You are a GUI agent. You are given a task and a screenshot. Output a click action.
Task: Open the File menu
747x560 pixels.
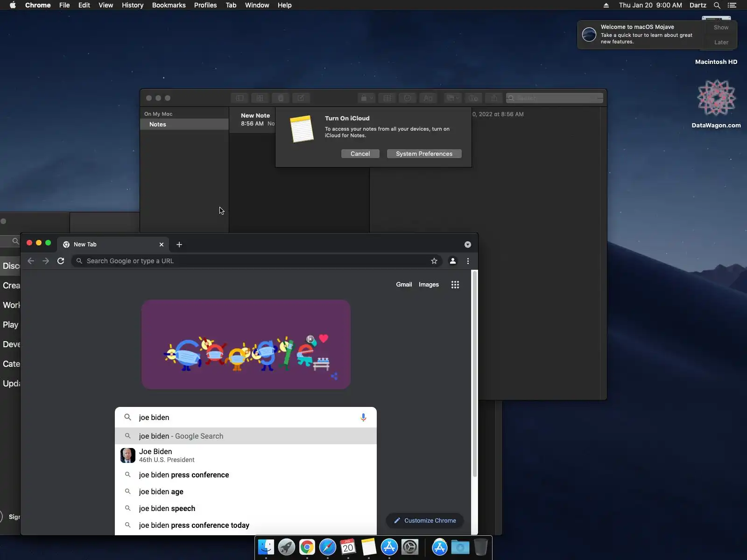point(64,5)
